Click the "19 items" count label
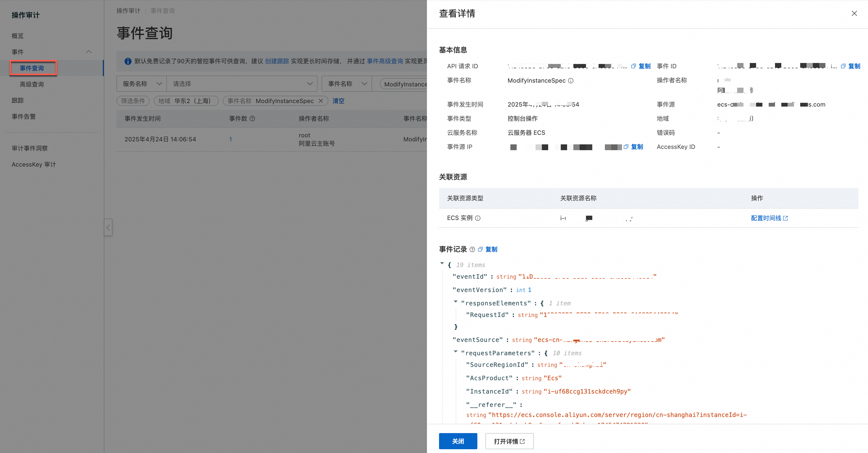Image resolution: width=868 pixels, height=453 pixels. [x=471, y=265]
